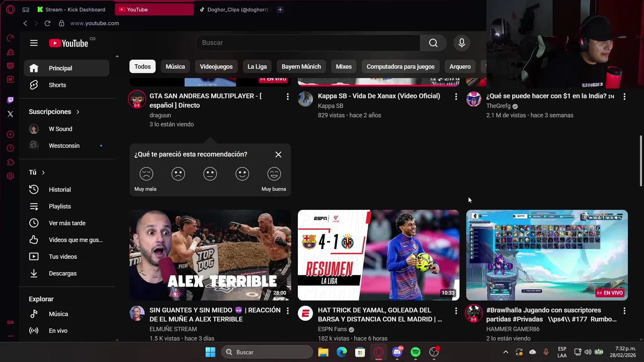644x362 pixels.
Task: Reload the page
Action: point(47,23)
